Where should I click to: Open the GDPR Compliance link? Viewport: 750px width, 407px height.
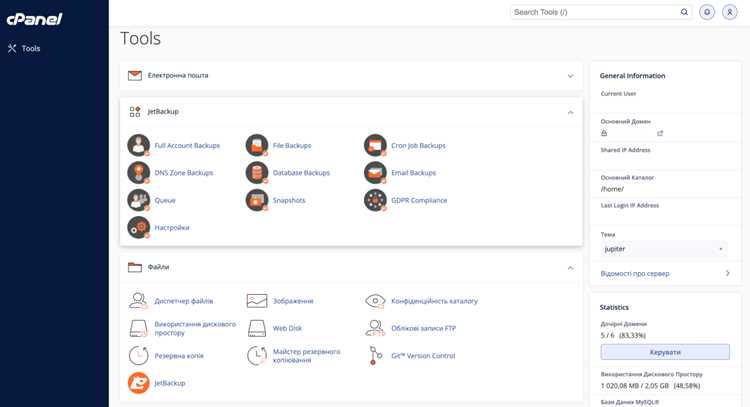pyautogui.click(x=419, y=200)
